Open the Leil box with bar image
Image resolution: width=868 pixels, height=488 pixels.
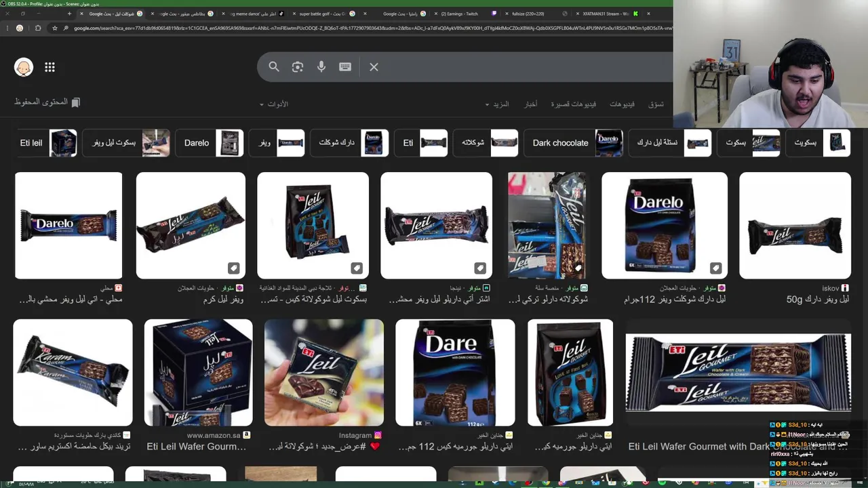coord(313,225)
